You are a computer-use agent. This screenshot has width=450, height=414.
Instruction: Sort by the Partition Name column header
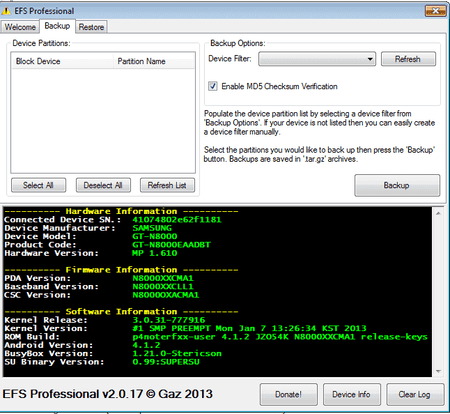tap(154, 61)
